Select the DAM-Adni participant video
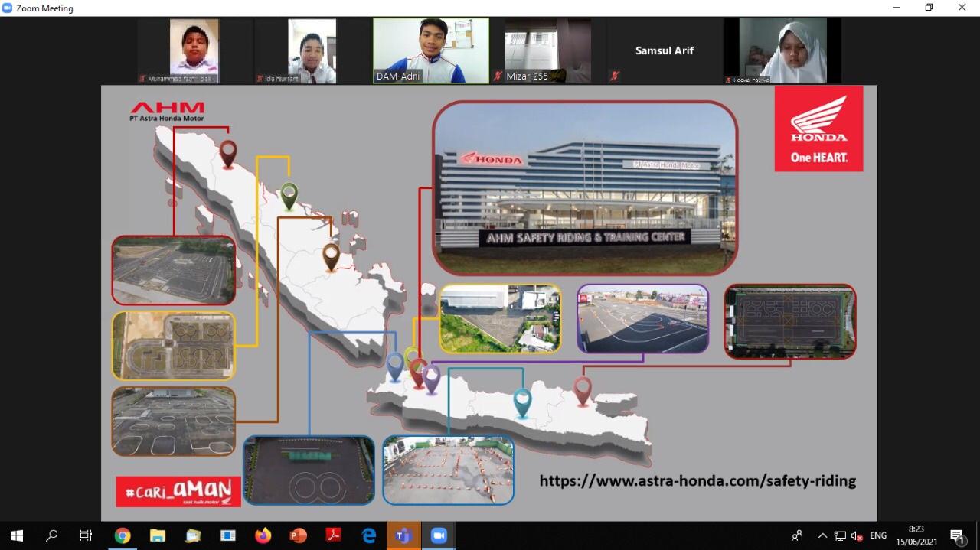Viewport: 980px width, 550px height. pos(430,50)
